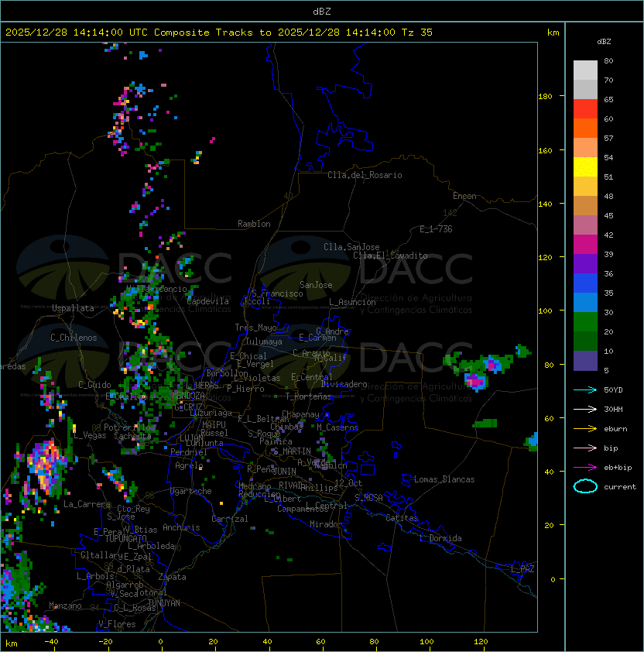Click the eb+bip legend label

pyautogui.click(x=618, y=468)
